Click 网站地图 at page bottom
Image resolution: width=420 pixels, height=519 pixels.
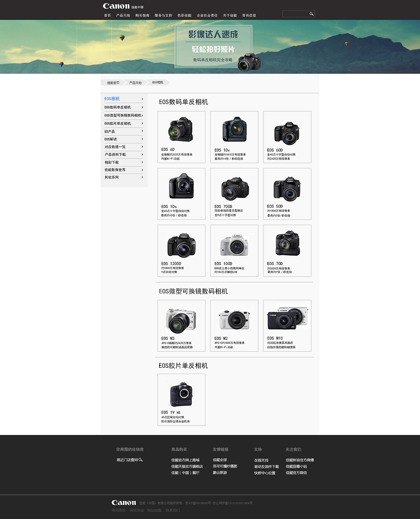[155, 510]
